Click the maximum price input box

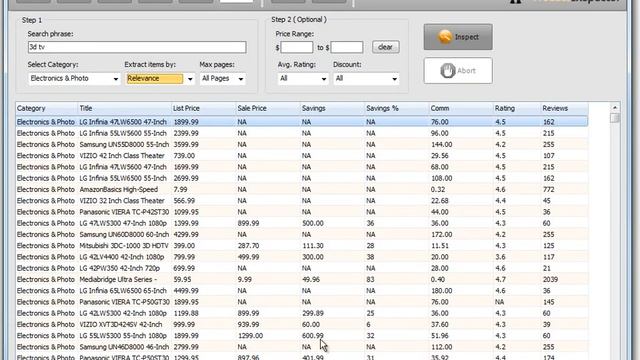point(347,47)
